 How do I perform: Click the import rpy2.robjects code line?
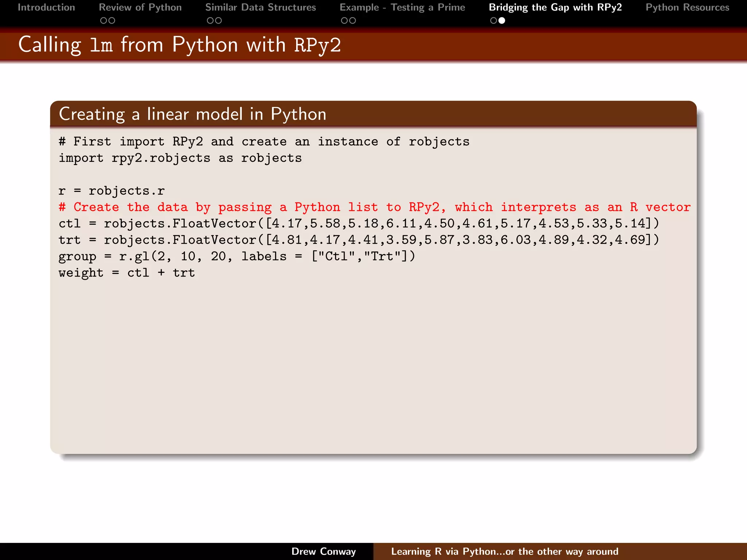[x=180, y=158]
